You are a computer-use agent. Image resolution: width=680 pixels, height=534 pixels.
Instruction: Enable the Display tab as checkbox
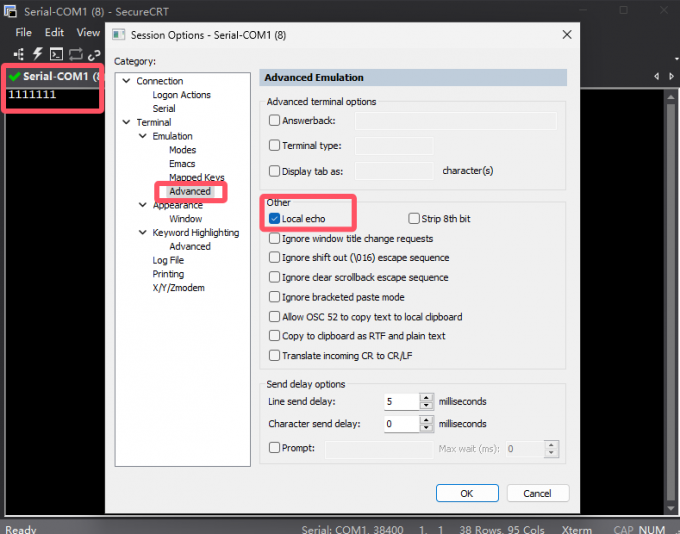[x=274, y=171]
